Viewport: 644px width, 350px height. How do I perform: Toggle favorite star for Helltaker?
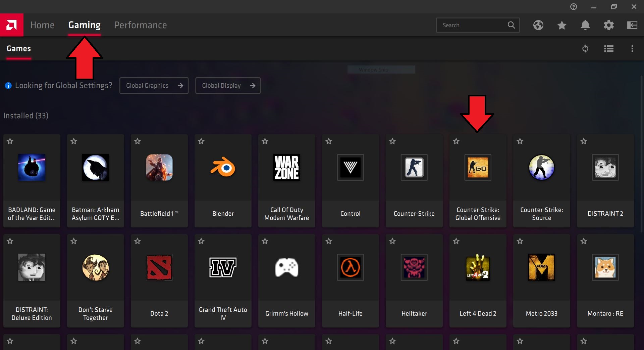coord(392,241)
